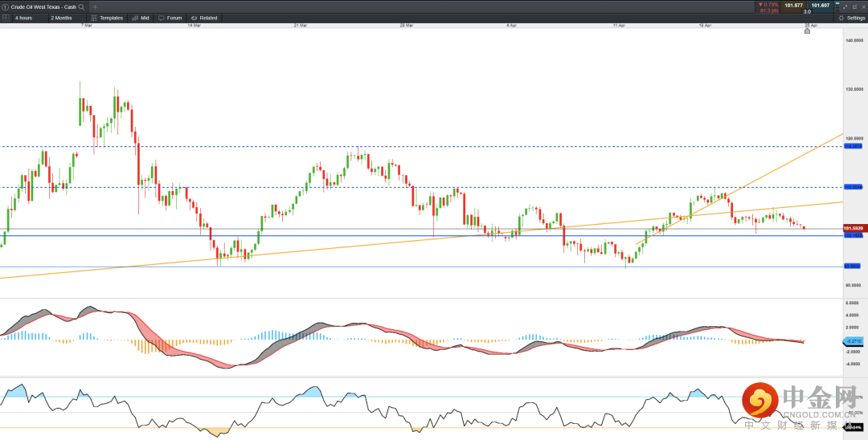Click the 18 Apr date label
Viewport: 868px width, 440px height.
(705, 26)
